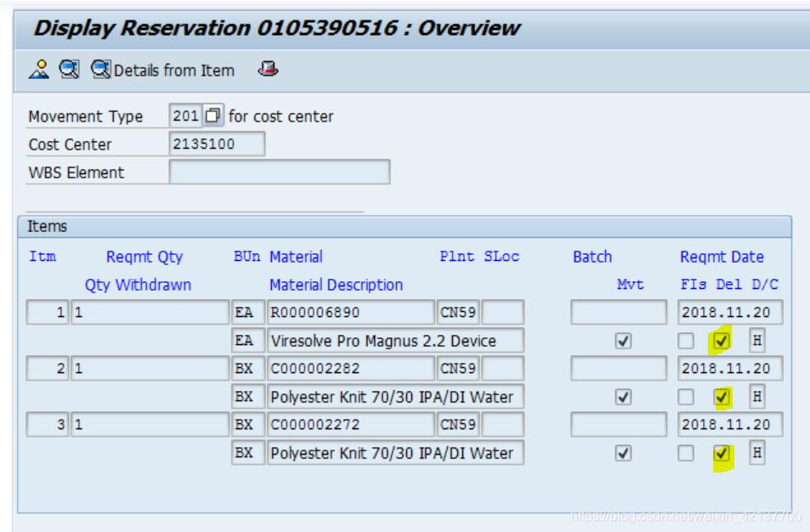Toggle FIs checkbox for item 2 Polyester Knit
Image resolution: width=810 pixels, height=532 pixels.
point(686,397)
